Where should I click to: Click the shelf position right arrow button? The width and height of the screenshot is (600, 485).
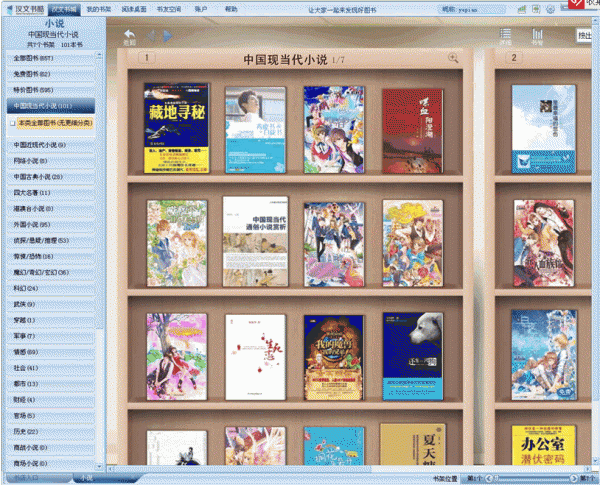[x=573, y=478]
